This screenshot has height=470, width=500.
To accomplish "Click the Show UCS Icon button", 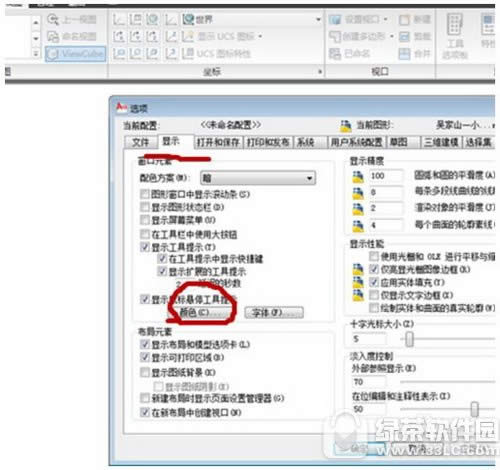I will [x=222, y=36].
